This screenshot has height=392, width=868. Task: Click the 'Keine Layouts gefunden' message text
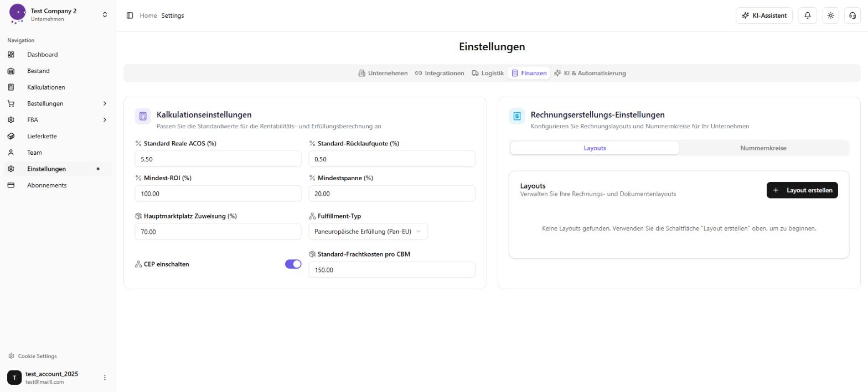(x=679, y=228)
